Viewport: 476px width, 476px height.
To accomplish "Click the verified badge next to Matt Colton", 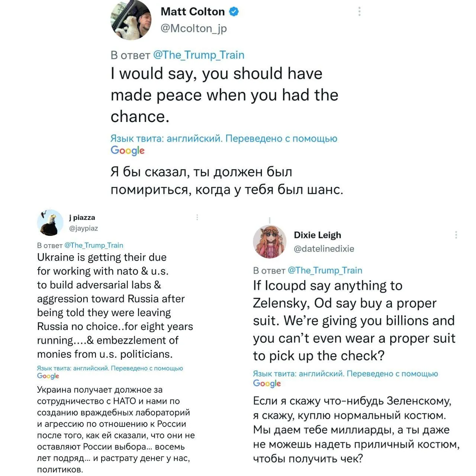I will point(234,12).
